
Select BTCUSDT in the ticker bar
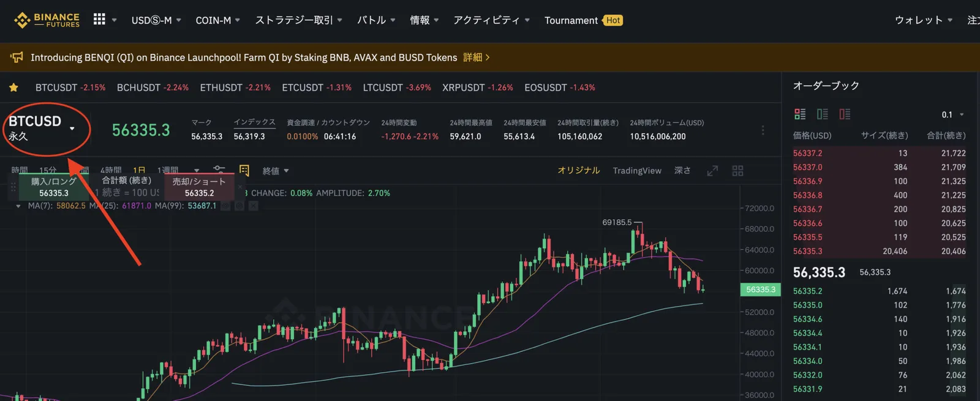coord(70,88)
